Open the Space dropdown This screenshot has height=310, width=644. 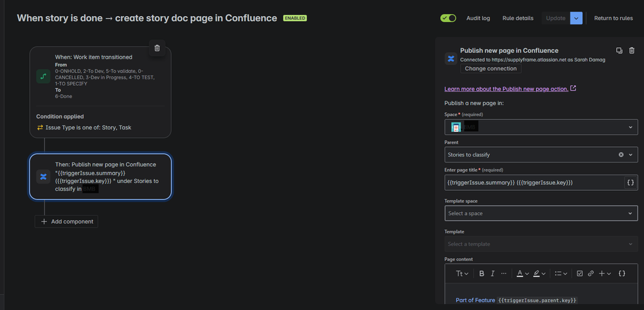[541, 127]
